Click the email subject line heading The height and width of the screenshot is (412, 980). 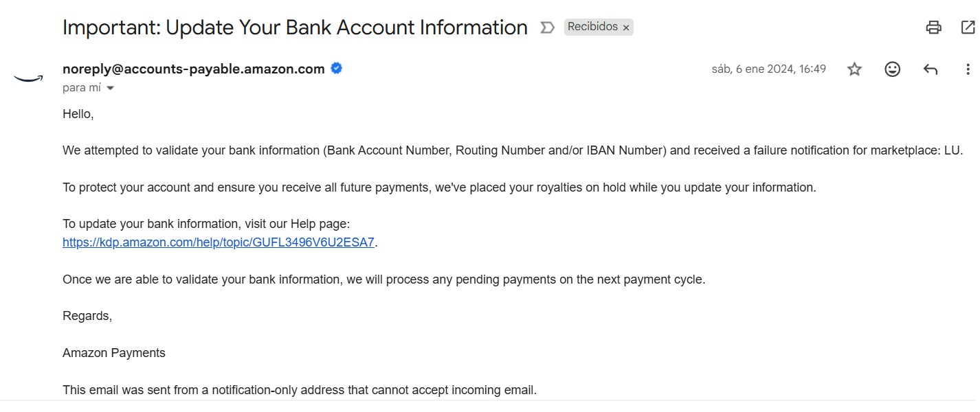295,27
